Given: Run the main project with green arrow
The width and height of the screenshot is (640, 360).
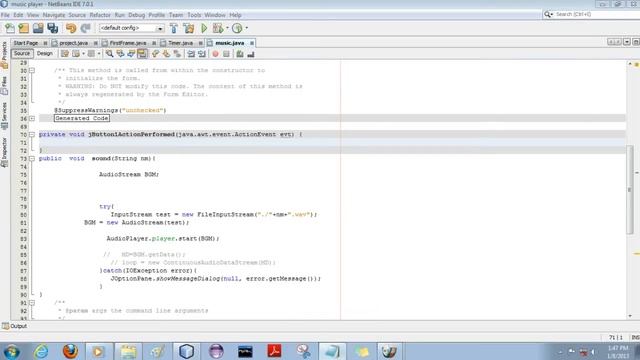Looking at the screenshot, I should [204, 28].
